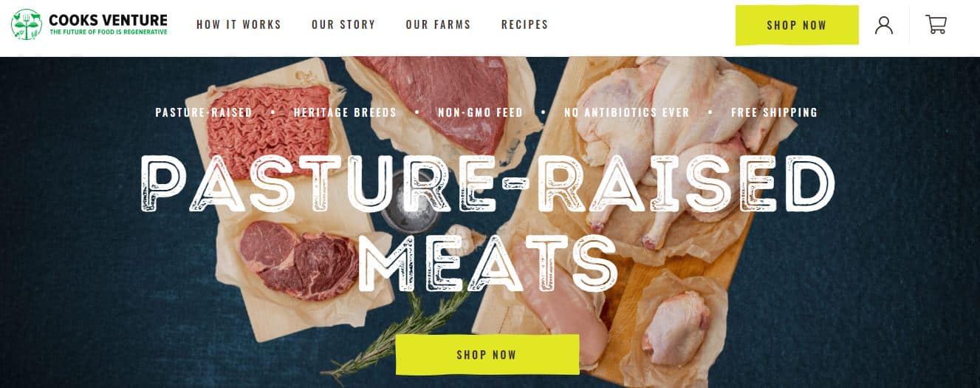Click the ribeye steak image on parchment
Screen dimensions: 980x388
coord(298,259)
